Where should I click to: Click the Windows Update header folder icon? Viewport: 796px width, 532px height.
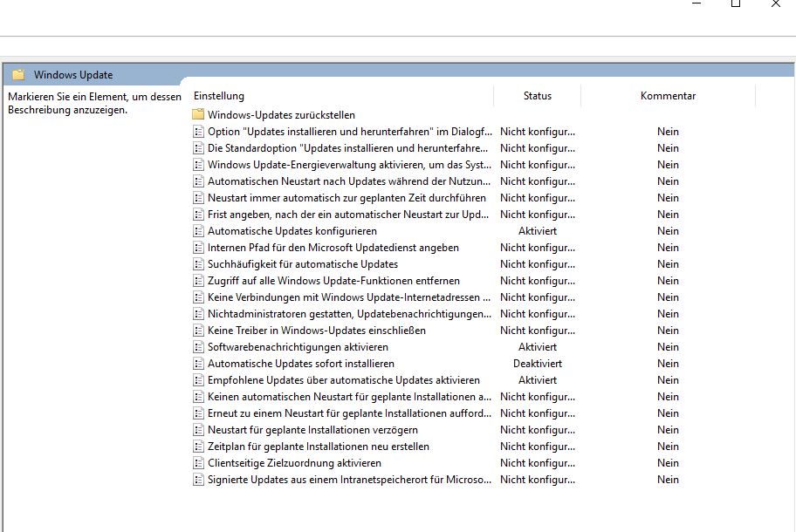point(19,75)
